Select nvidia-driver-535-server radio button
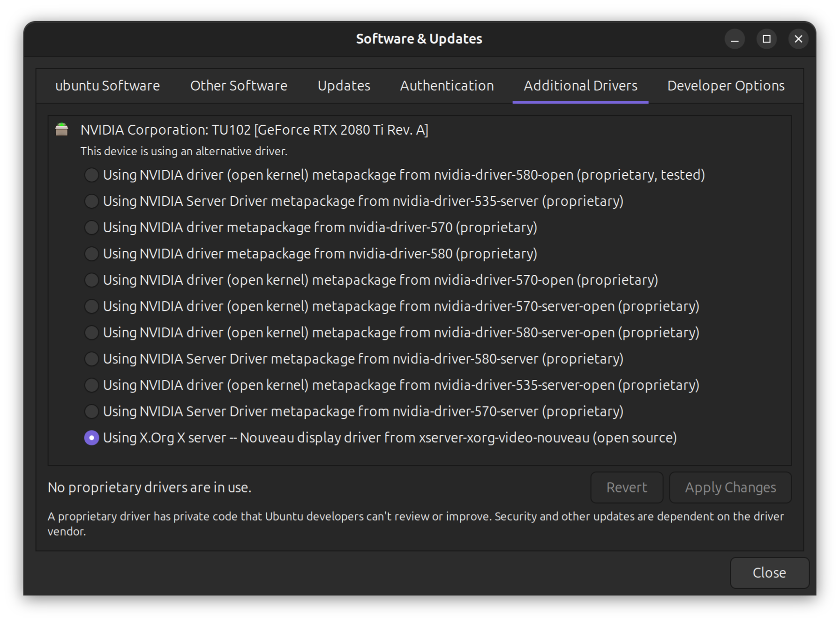840x621 pixels. [x=91, y=201]
